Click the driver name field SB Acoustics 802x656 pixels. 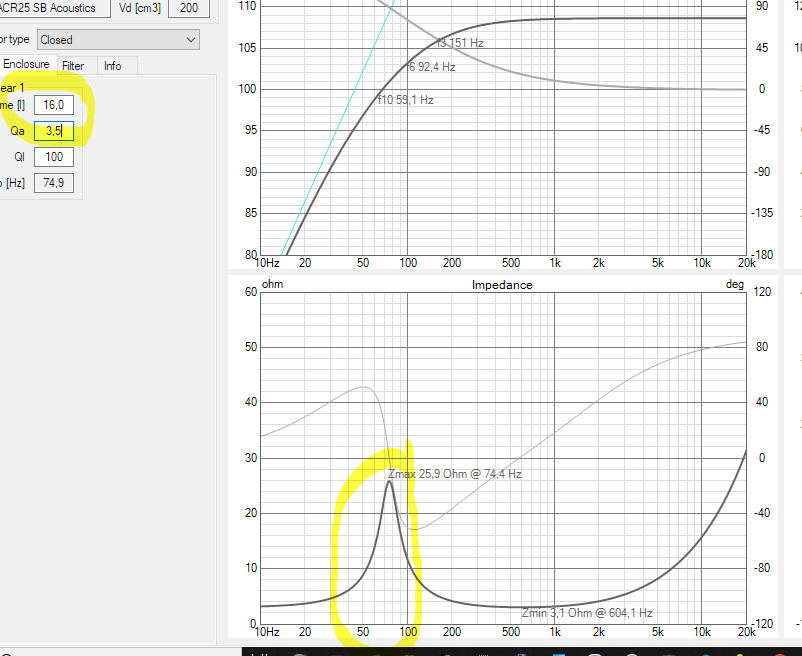[54, 8]
